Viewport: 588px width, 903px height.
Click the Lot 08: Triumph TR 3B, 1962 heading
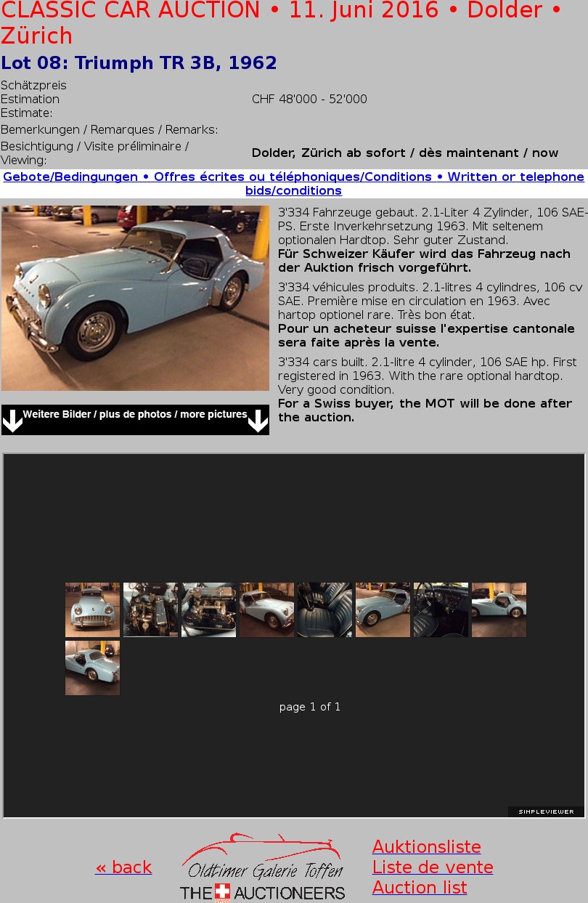pos(139,63)
